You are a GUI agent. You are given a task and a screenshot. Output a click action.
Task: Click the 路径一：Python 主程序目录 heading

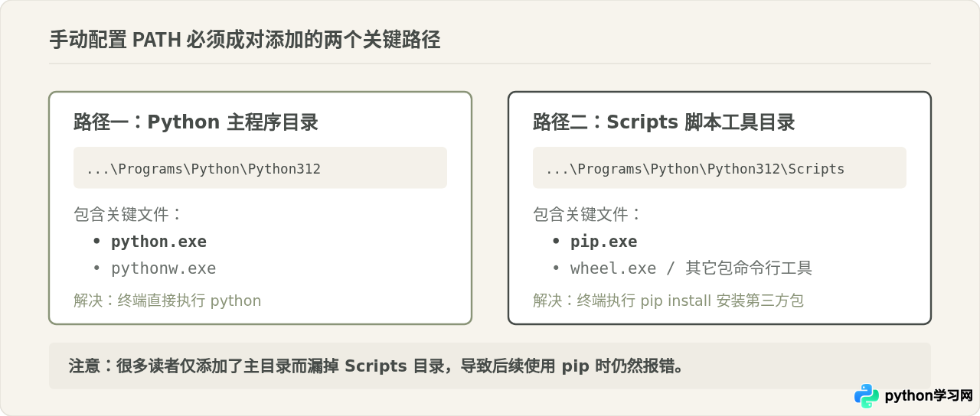(196, 122)
